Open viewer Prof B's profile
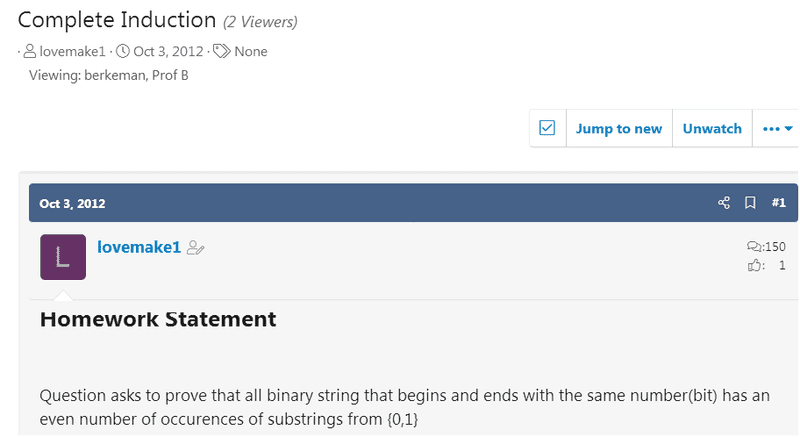Screen dimensions: 800x437 pos(170,76)
